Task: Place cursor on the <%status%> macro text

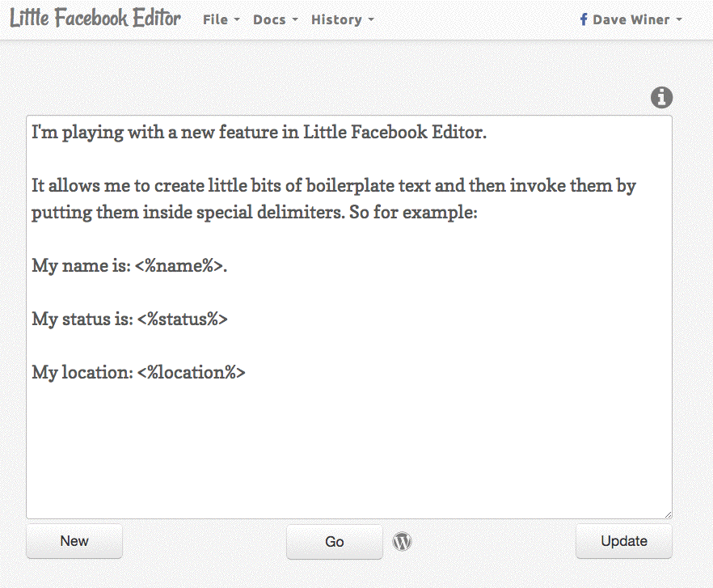Action: tap(182, 319)
